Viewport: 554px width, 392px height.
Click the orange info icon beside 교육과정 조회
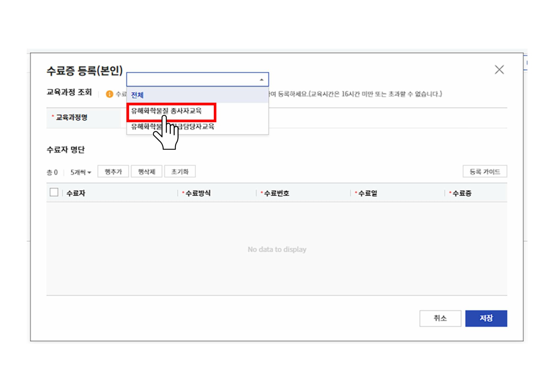click(109, 94)
